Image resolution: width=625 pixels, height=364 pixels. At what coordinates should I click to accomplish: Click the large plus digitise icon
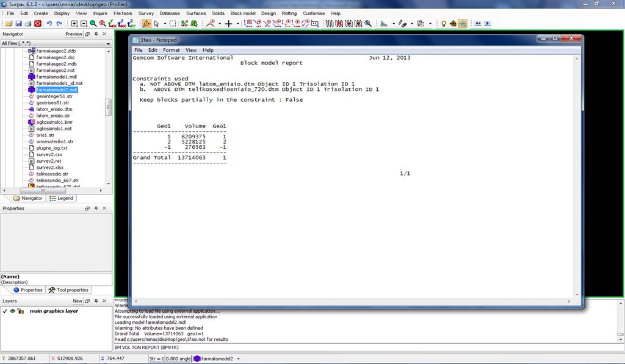(228, 24)
